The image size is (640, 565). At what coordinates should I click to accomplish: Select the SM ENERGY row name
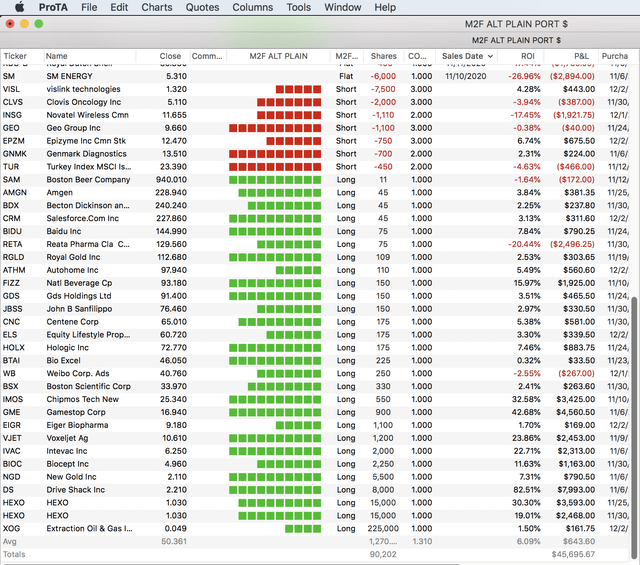pos(69,76)
